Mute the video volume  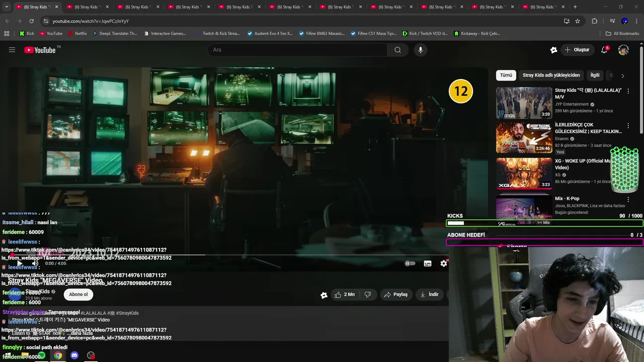(x=35, y=263)
